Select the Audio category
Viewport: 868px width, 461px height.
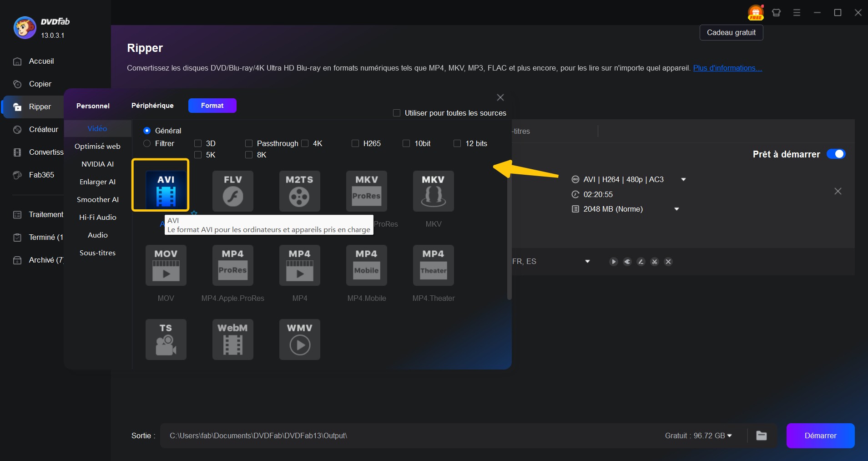point(97,235)
